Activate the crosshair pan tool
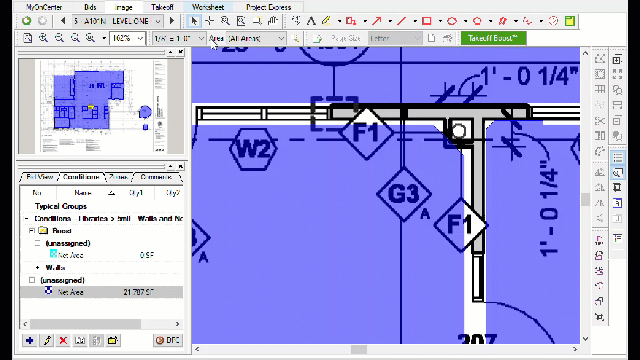This screenshot has height=360, width=640. tap(209, 21)
